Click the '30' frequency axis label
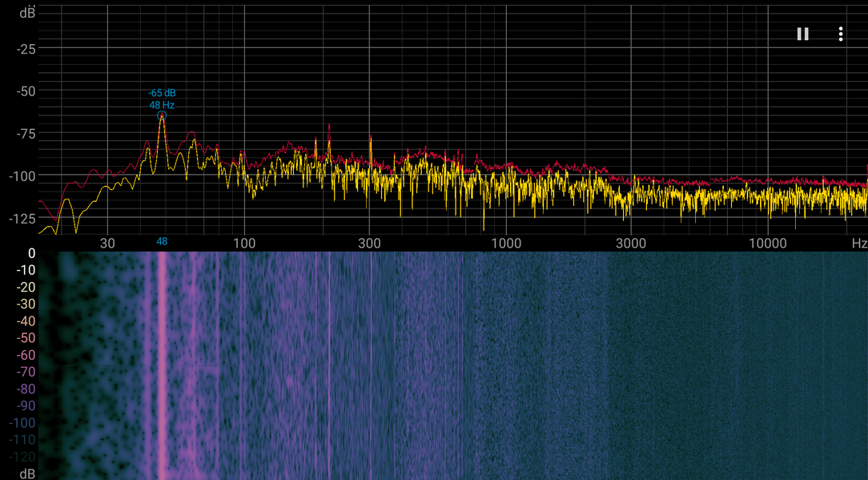 [107, 244]
